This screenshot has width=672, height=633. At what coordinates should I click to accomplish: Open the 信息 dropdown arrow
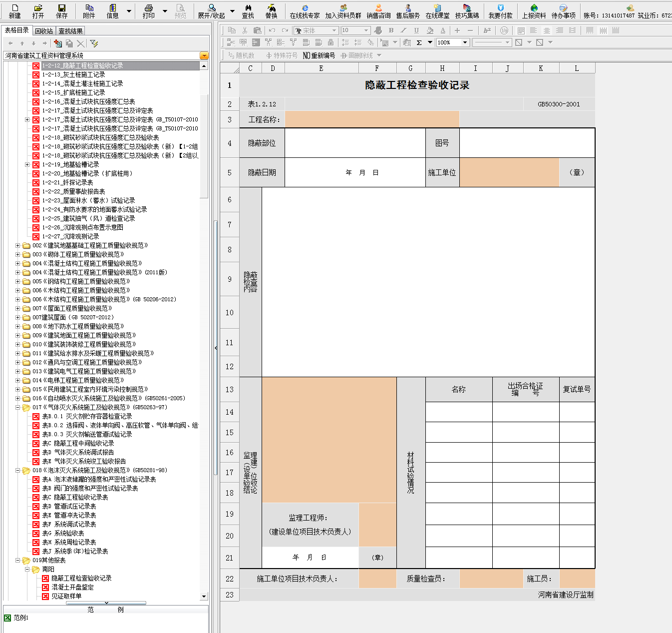(129, 11)
